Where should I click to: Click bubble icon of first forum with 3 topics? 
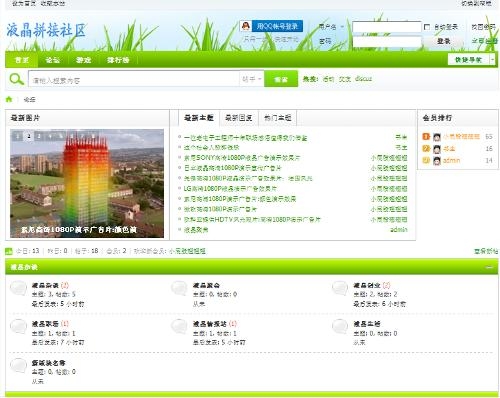[18, 289]
